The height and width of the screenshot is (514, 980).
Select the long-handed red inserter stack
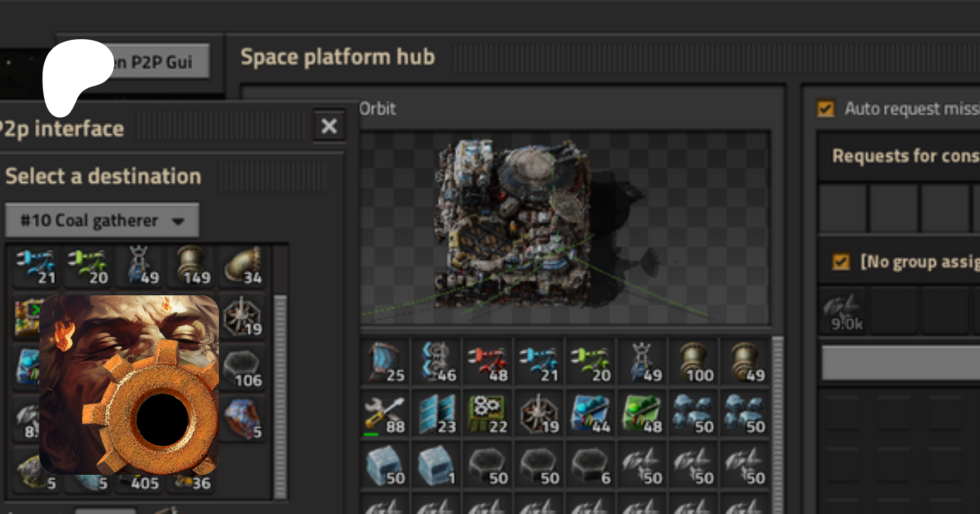tap(488, 363)
